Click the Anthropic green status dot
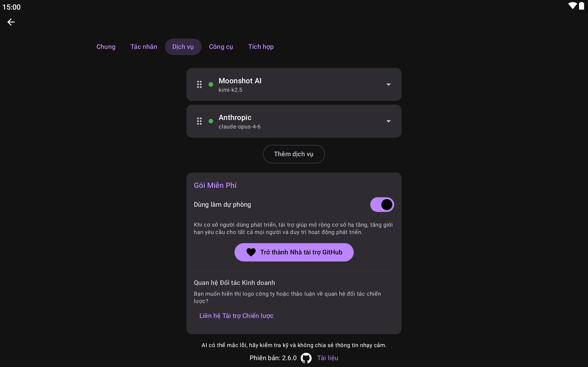 click(x=211, y=121)
